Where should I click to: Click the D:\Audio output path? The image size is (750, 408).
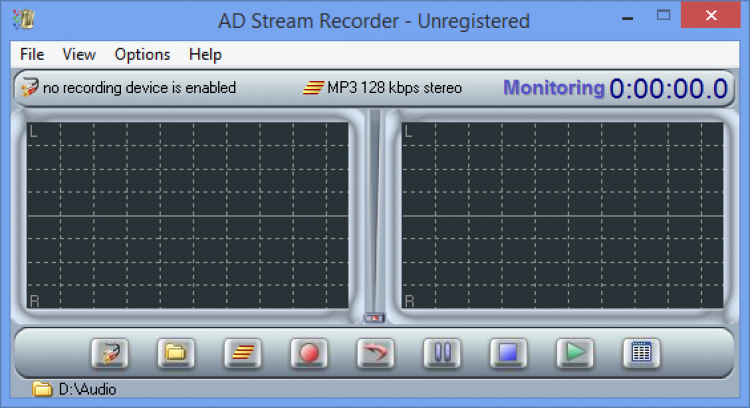(x=88, y=389)
